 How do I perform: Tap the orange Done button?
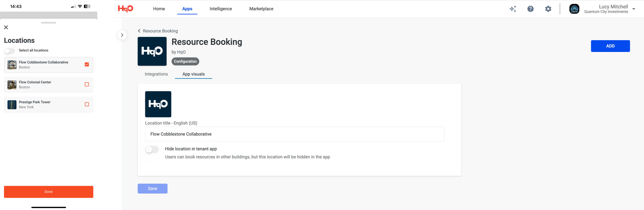point(48,192)
